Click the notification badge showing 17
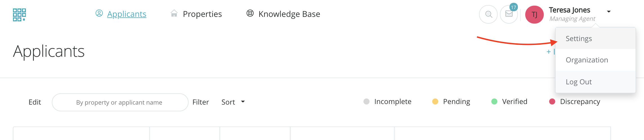The width and height of the screenshot is (644, 140). pos(514,8)
